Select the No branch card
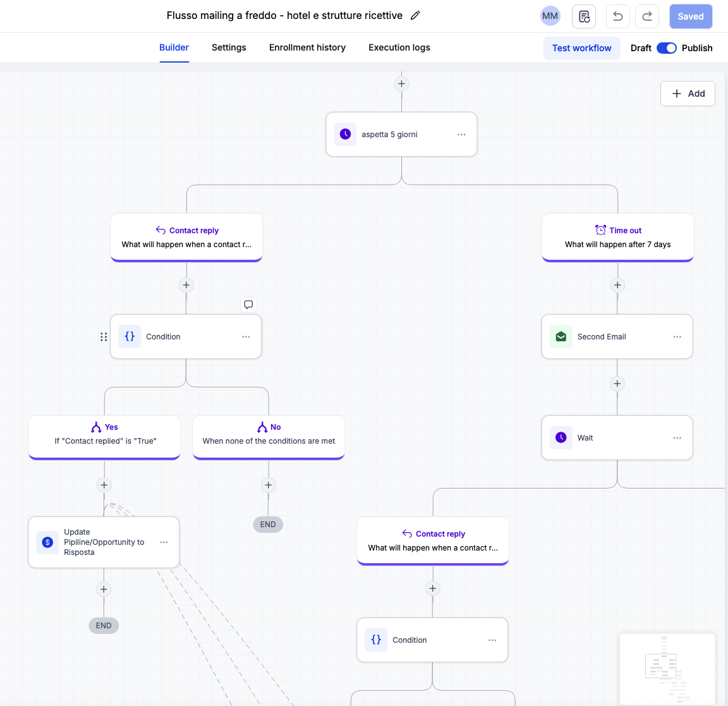Image resolution: width=728 pixels, height=706 pixels. [x=269, y=437]
